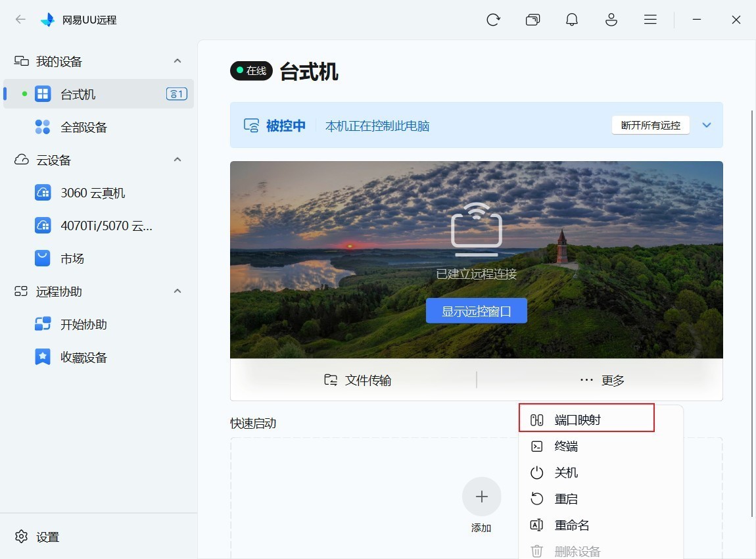Collapse the 远程协助 section

(177, 291)
